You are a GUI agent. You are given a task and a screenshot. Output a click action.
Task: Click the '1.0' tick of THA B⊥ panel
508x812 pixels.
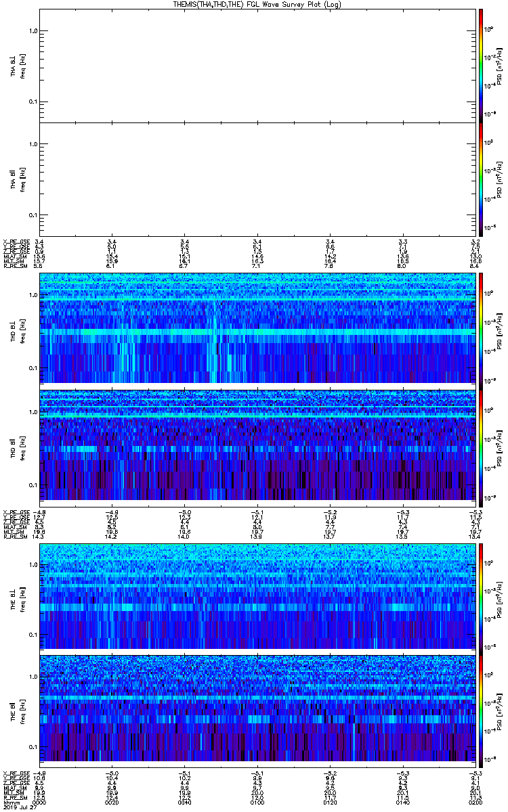pyautogui.click(x=33, y=30)
